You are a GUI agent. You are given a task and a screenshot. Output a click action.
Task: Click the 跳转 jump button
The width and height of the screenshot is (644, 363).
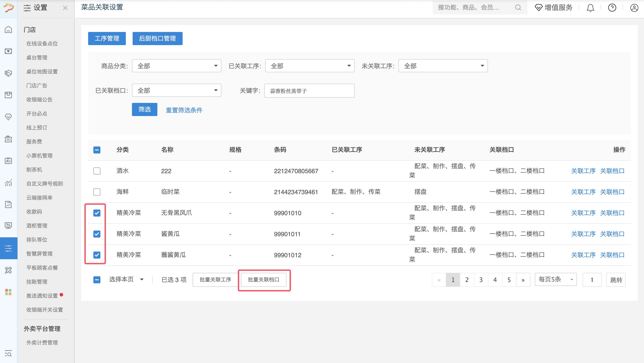(616, 280)
